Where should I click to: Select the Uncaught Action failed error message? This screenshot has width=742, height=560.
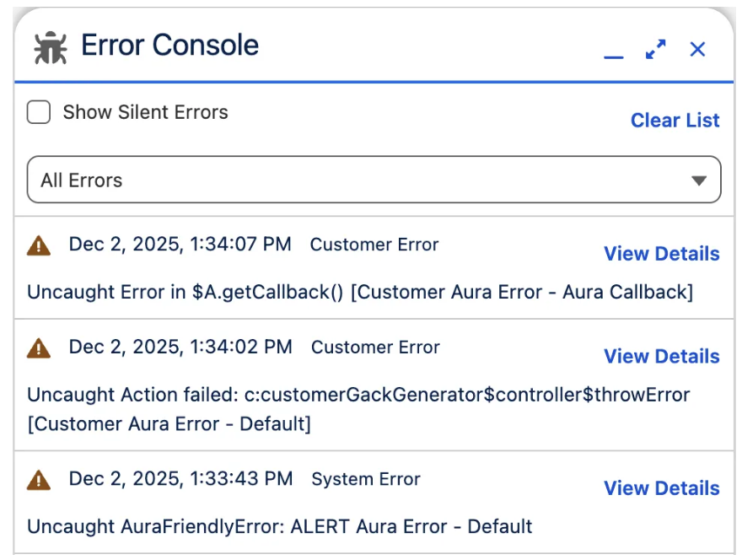[x=358, y=395]
